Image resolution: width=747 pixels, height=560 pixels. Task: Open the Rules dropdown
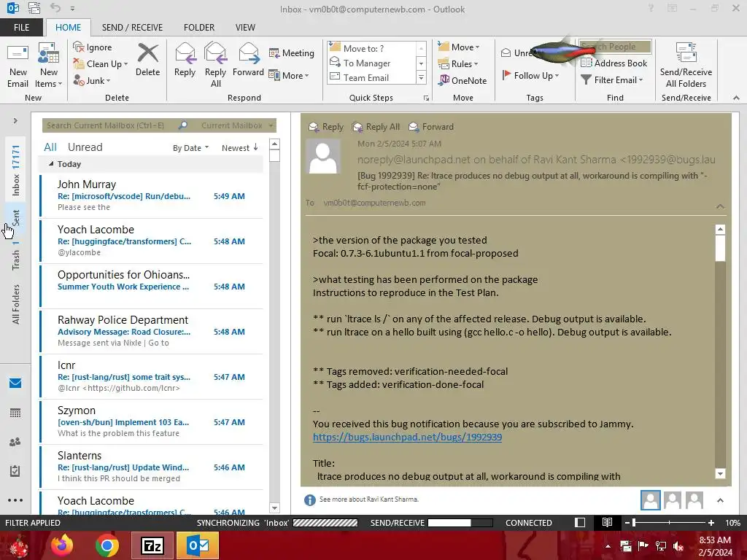[x=458, y=64]
